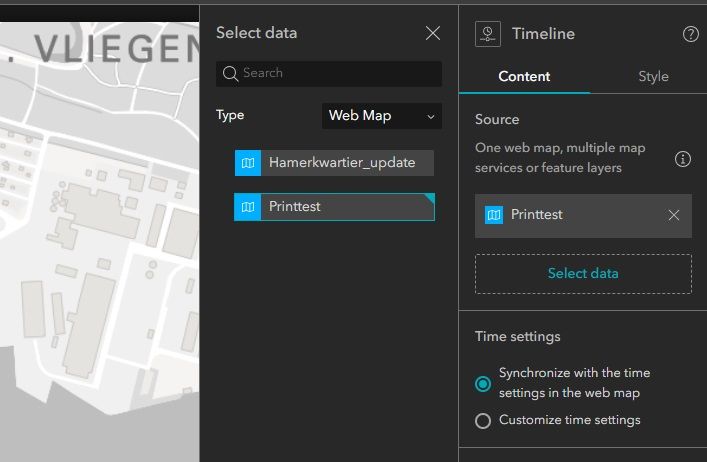Screen dimensions: 707x462
Task: Choose the Printtest web map item
Action: [340, 207]
